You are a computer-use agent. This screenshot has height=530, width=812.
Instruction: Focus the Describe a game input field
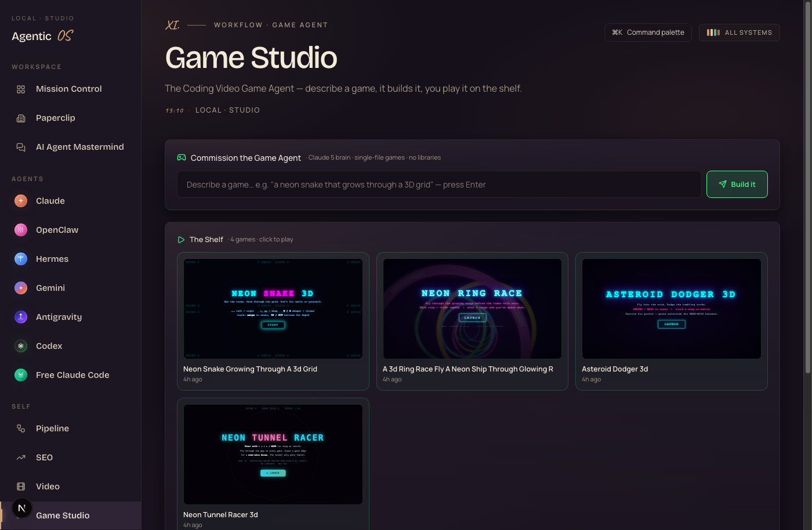click(x=439, y=184)
